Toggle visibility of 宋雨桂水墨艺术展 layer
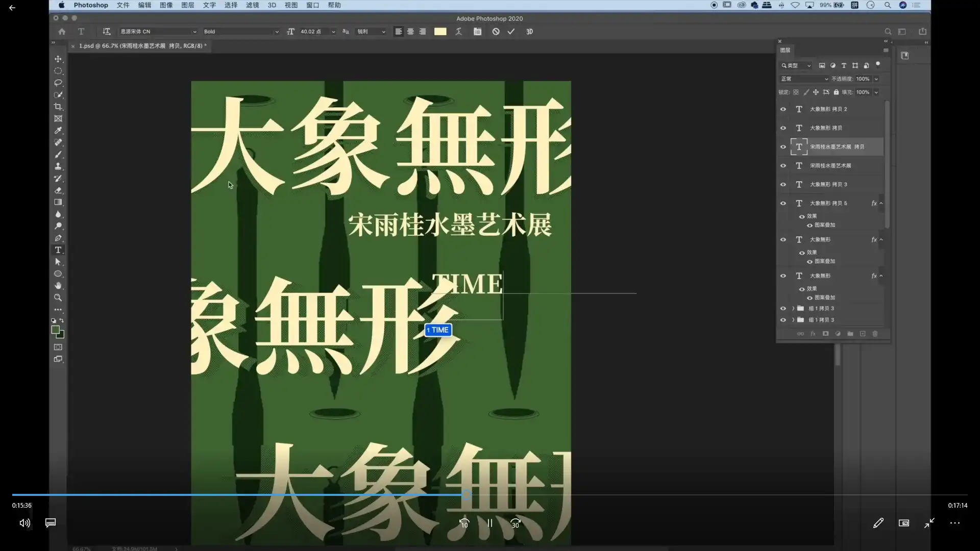Image resolution: width=980 pixels, height=551 pixels. (783, 165)
